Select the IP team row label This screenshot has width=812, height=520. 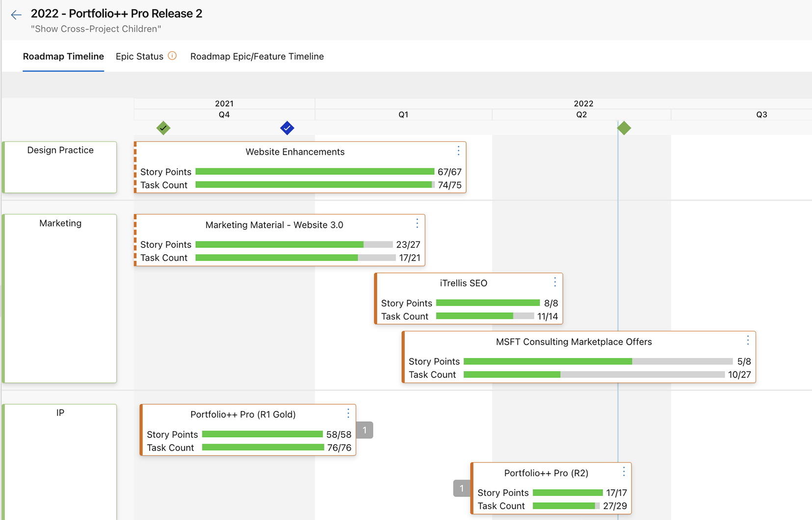60,413
